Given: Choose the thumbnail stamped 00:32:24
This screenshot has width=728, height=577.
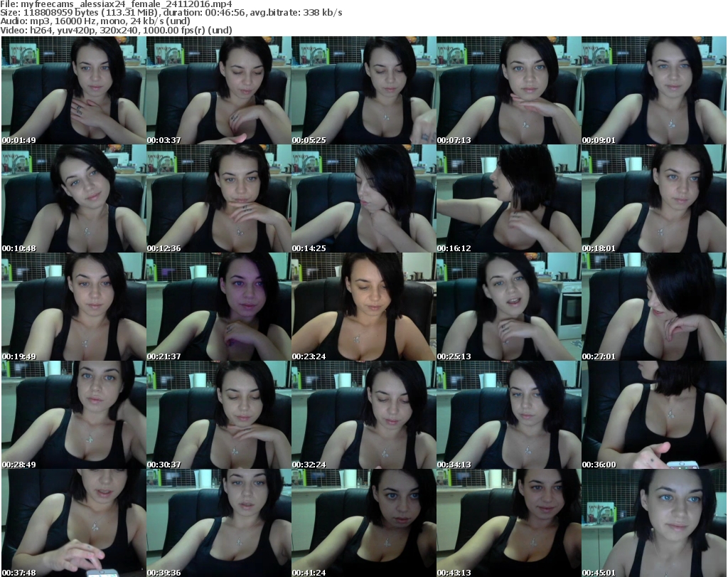Looking at the screenshot, I should pyautogui.click(x=363, y=415).
